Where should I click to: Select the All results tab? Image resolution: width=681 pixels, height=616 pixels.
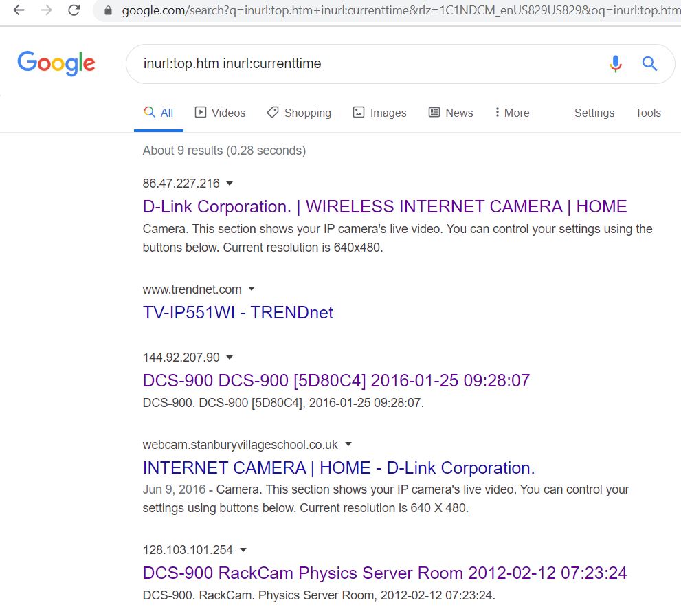(159, 113)
